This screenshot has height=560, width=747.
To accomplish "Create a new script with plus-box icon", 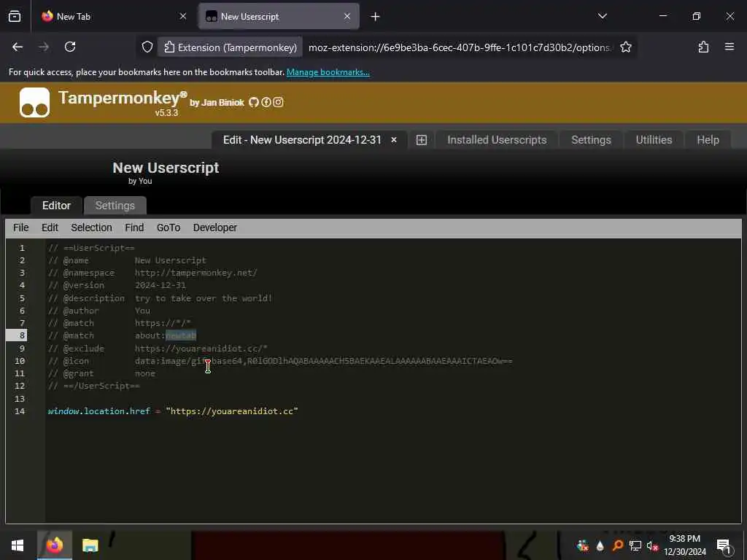I will pyautogui.click(x=422, y=140).
